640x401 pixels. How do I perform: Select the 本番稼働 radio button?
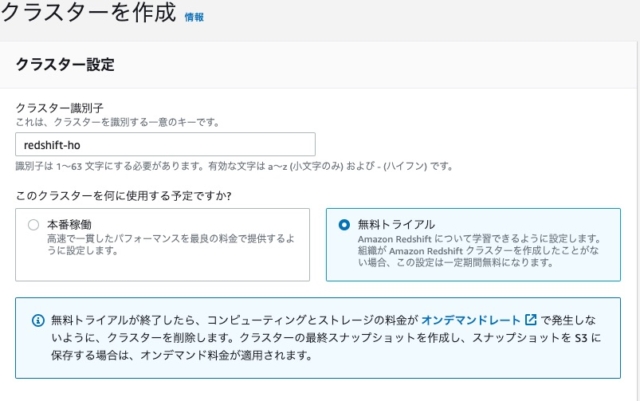point(33,225)
